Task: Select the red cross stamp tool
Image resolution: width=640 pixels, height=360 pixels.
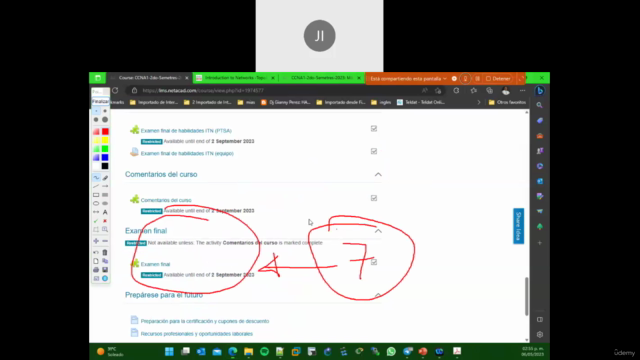Action: 105,221
